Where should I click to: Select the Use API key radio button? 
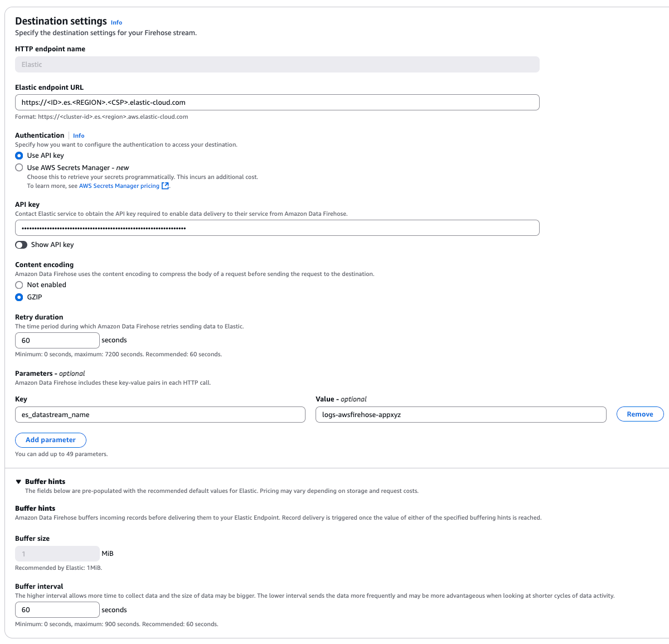pyautogui.click(x=19, y=156)
